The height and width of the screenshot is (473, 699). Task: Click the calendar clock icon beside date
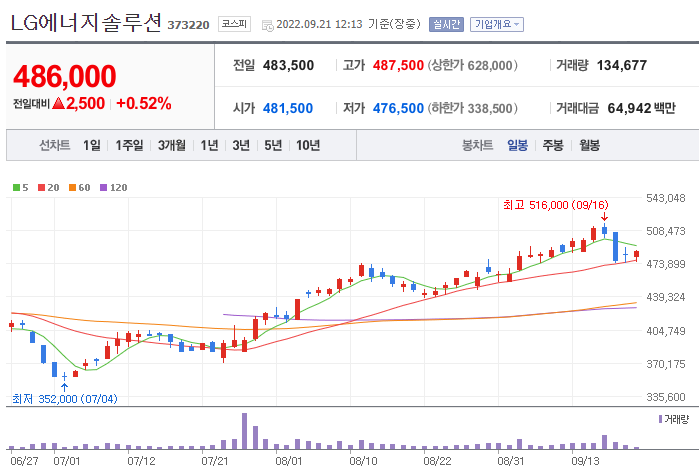click(x=267, y=25)
